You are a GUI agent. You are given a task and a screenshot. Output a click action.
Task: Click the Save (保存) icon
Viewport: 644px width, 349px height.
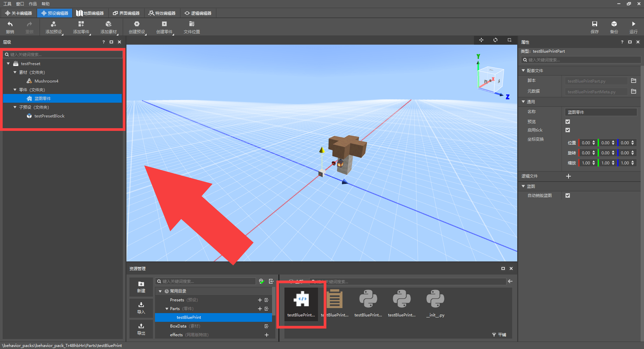pos(595,27)
